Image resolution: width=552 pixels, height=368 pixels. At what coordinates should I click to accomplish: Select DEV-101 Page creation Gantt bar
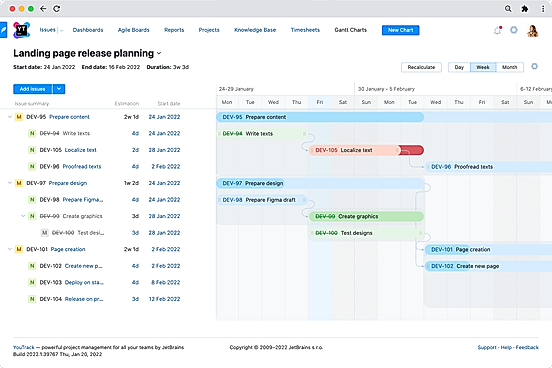(488, 249)
